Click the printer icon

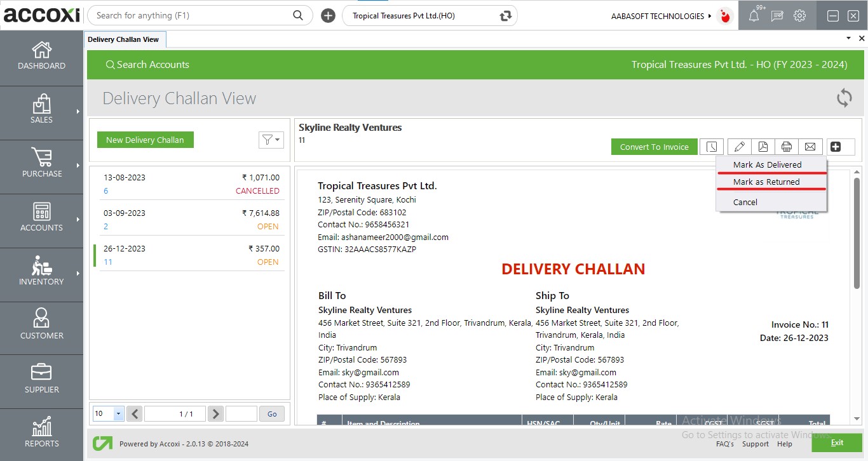(x=786, y=147)
